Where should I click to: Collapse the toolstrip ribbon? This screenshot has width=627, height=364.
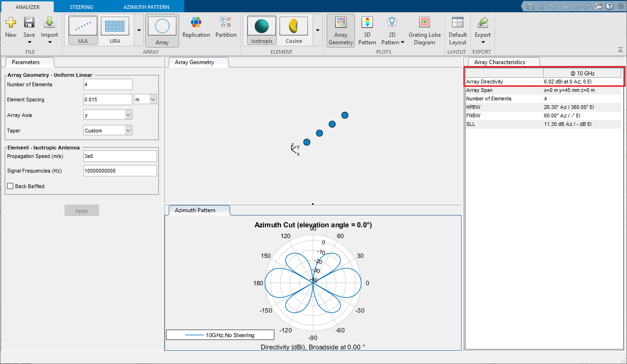pos(620,50)
